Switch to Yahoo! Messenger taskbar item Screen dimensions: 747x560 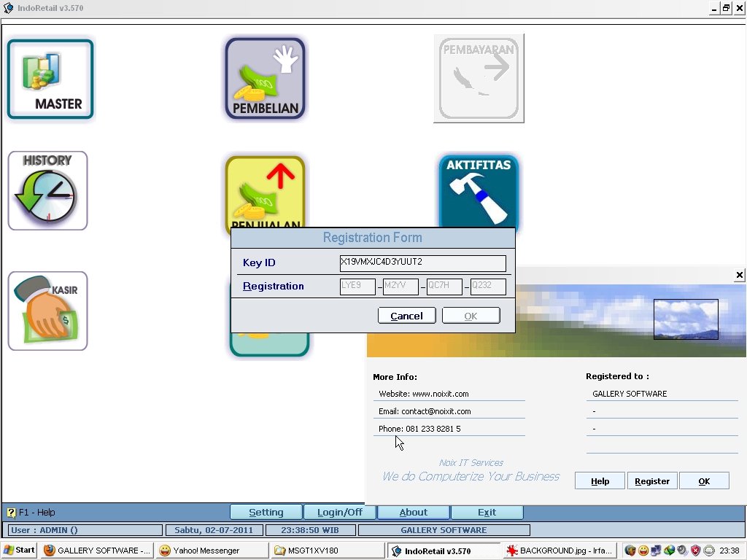tap(212, 551)
